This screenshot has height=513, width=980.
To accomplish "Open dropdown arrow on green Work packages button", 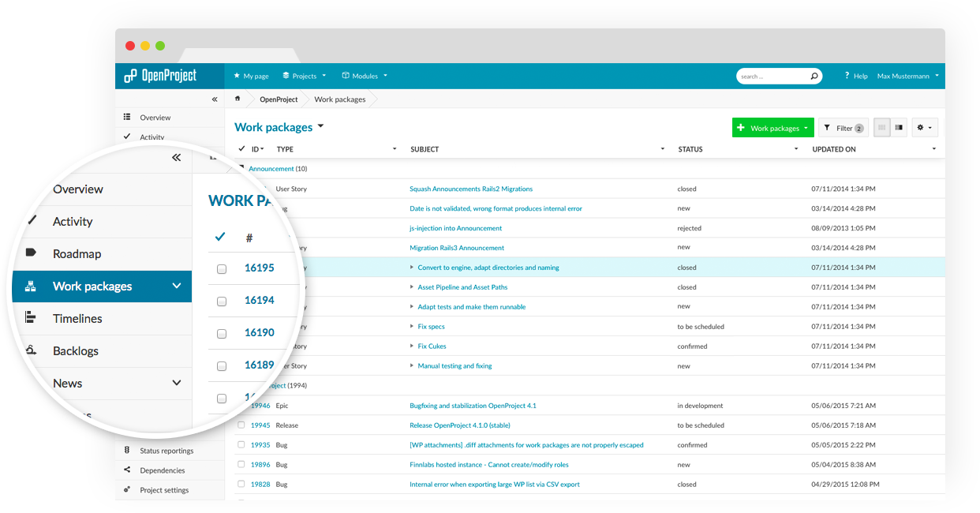I will 806,128.
